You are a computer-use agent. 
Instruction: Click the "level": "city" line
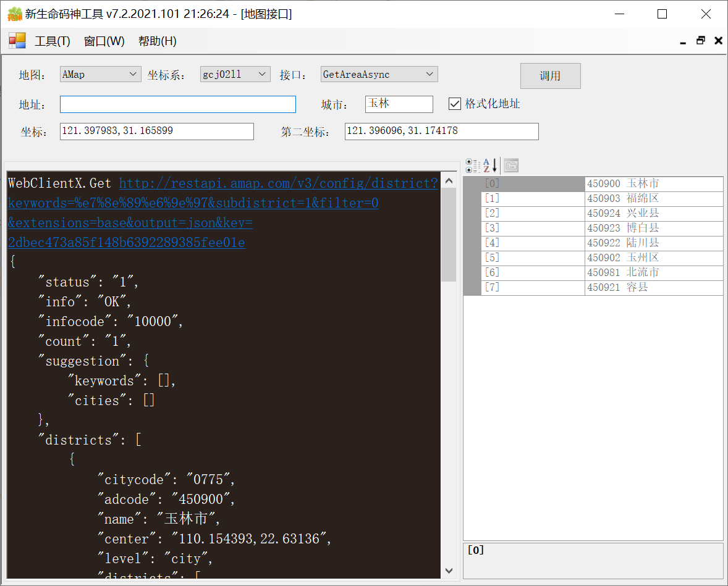(x=155, y=559)
